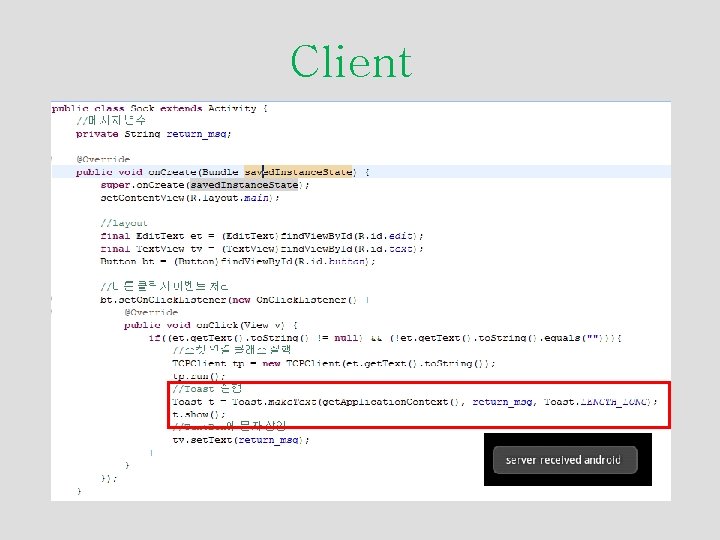Click the "private String return_msg;" line
The width and height of the screenshot is (720, 540).
[153, 134]
